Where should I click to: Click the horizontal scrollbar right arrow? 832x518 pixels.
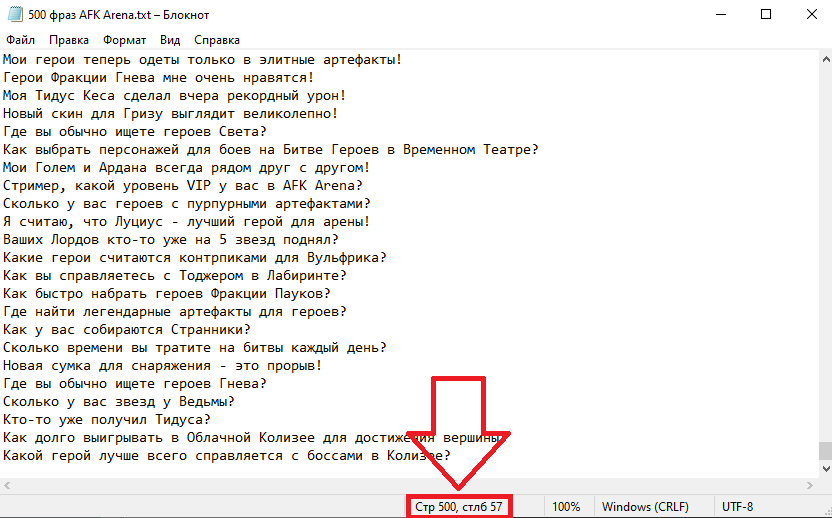[808, 484]
